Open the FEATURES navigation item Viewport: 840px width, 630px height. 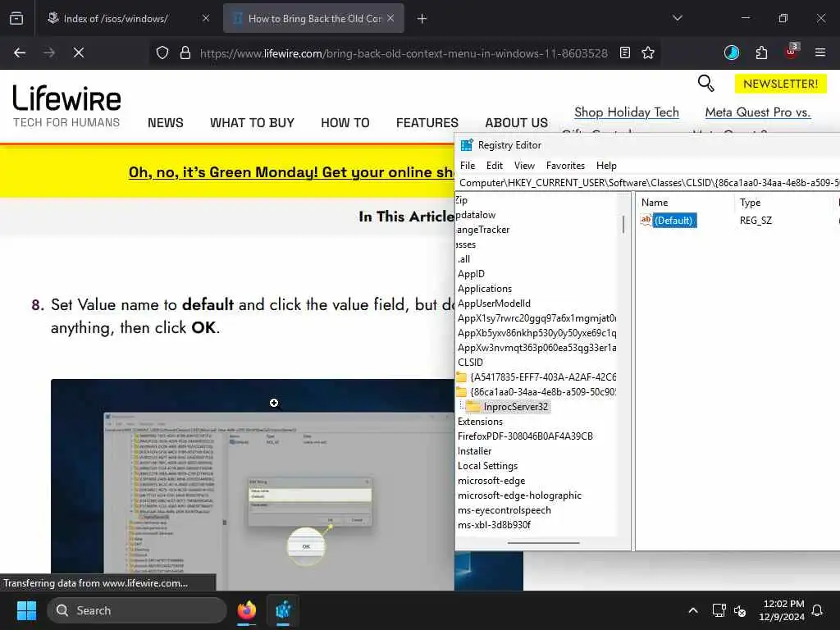[427, 123]
